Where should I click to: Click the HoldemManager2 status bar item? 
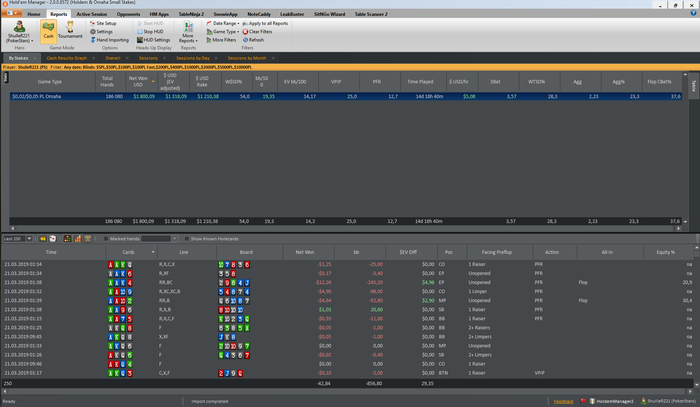[611, 401]
